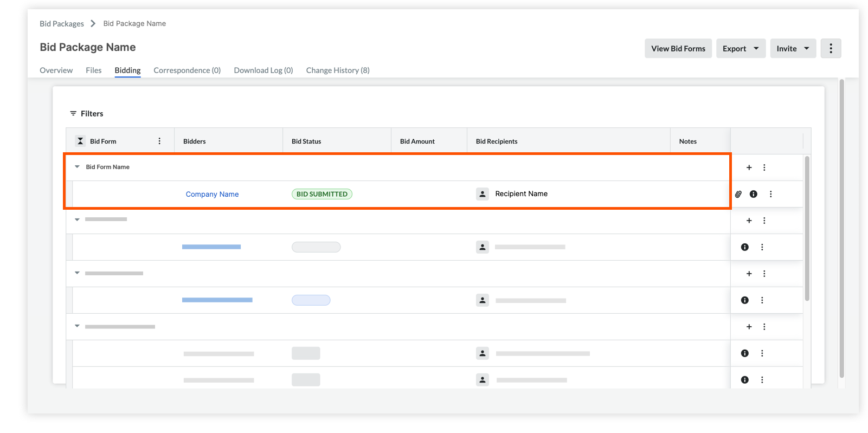Open more options for the second group's bidder row

click(762, 247)
